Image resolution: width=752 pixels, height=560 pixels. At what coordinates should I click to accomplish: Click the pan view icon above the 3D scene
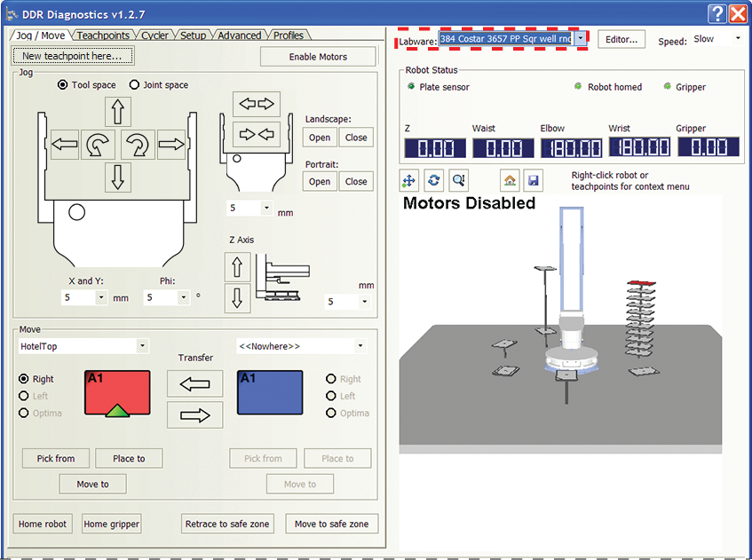click(409, 180)
